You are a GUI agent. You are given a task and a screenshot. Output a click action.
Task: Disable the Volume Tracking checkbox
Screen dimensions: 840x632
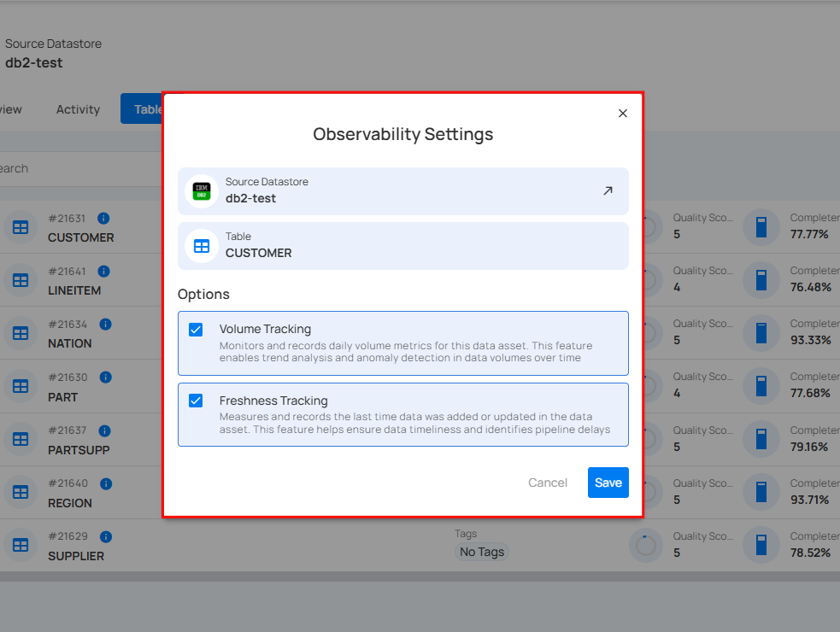pos(195,329)
